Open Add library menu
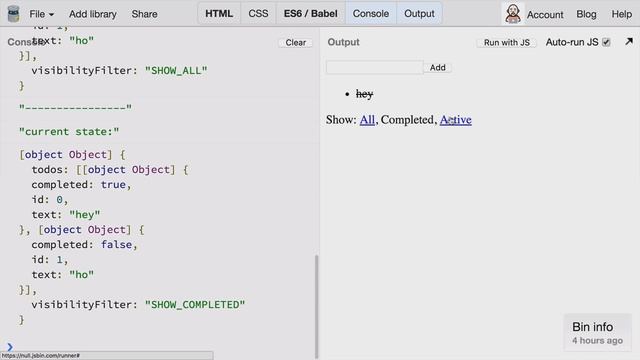640x360 pixels. [93, 14]
